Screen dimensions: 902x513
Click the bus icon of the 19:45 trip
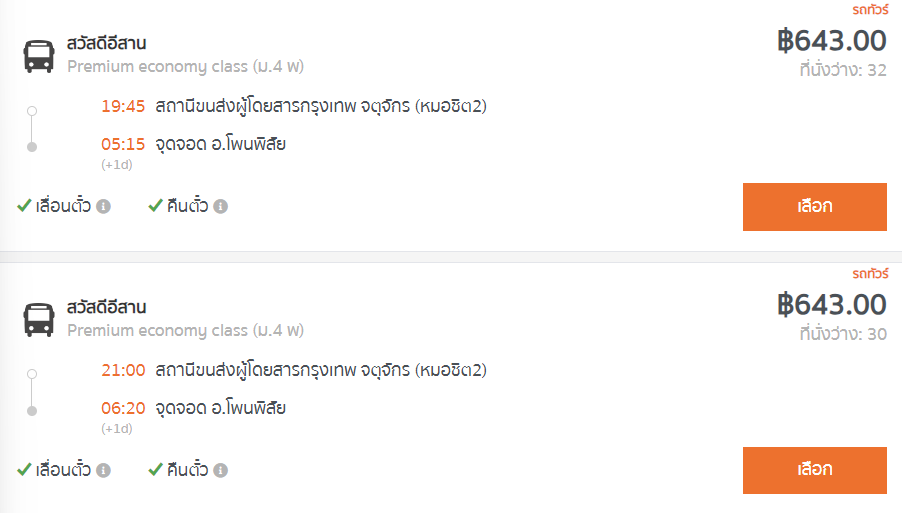point(39,56)
